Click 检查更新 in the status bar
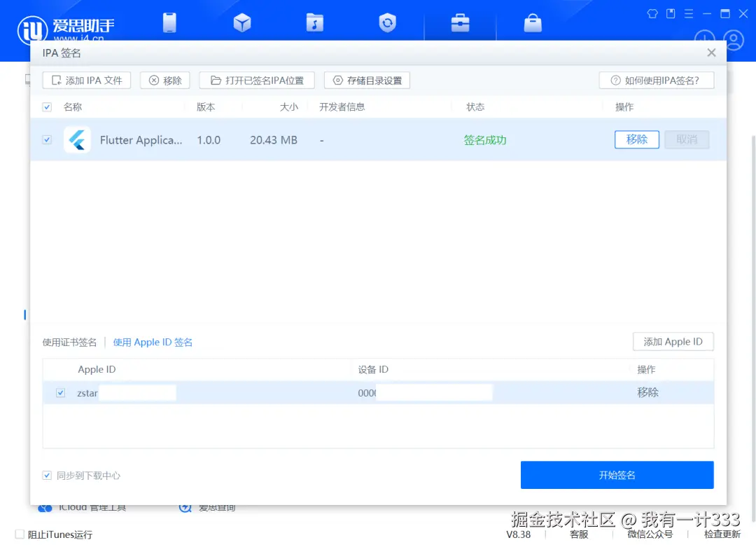The width and height of the screenshot is (756, 545). 722,534
